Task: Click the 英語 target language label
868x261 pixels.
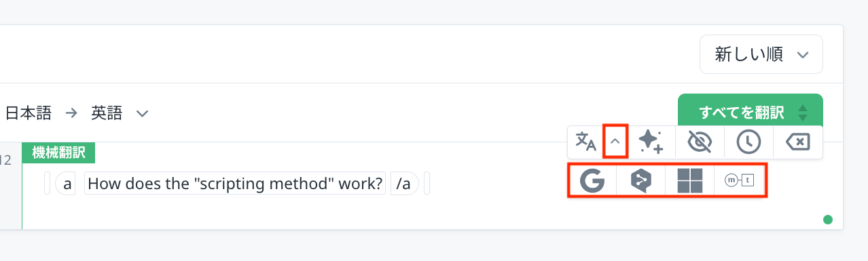Action: (x=107, y=113)
